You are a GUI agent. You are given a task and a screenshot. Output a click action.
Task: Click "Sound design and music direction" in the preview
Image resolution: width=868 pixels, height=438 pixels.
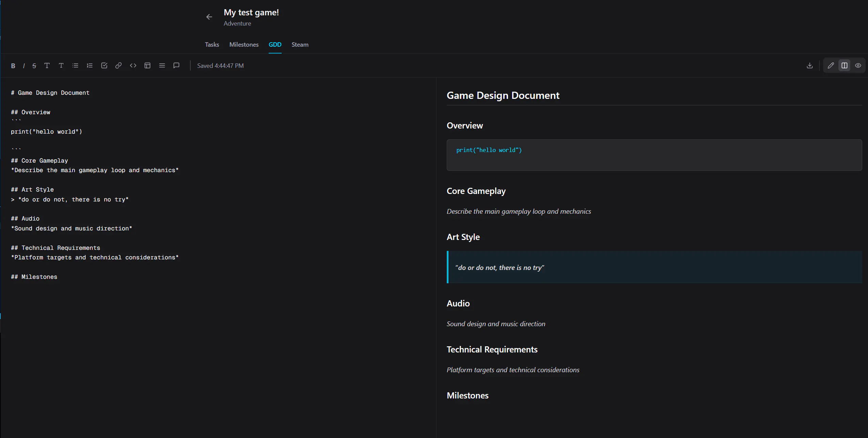tap(496, 324)
